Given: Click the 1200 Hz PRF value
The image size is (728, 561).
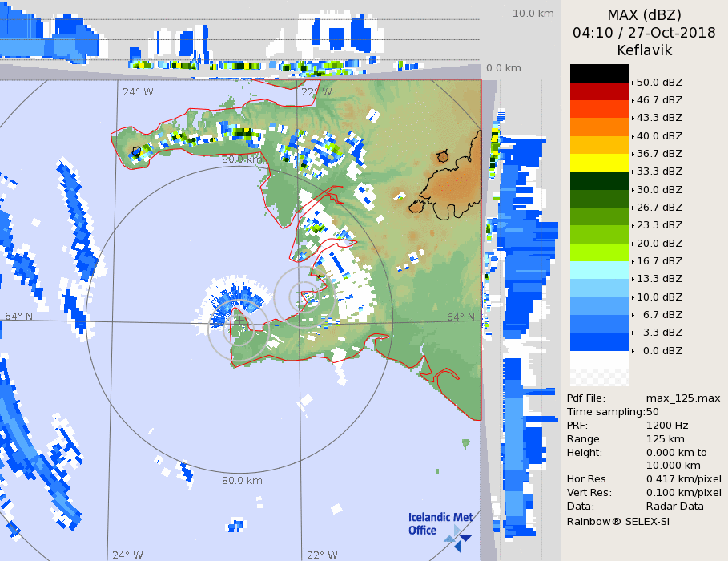Looking at the screenshot, I should tap(667, 426).
